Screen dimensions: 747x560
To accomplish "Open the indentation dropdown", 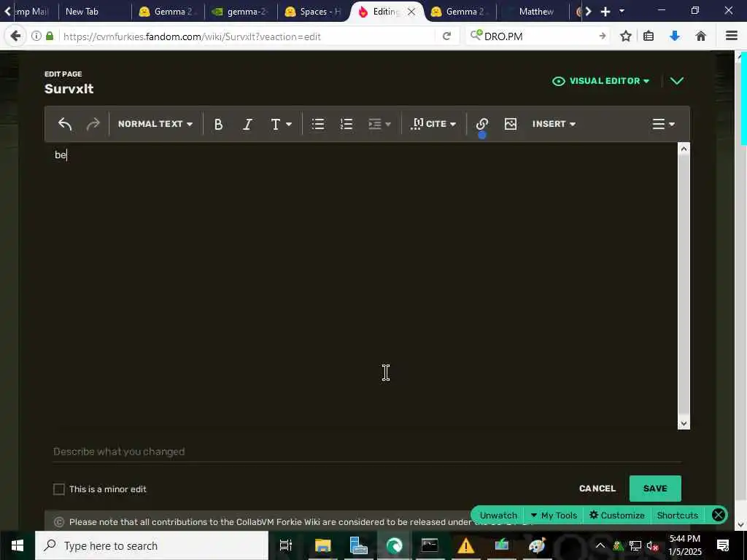I will point(379,124).
